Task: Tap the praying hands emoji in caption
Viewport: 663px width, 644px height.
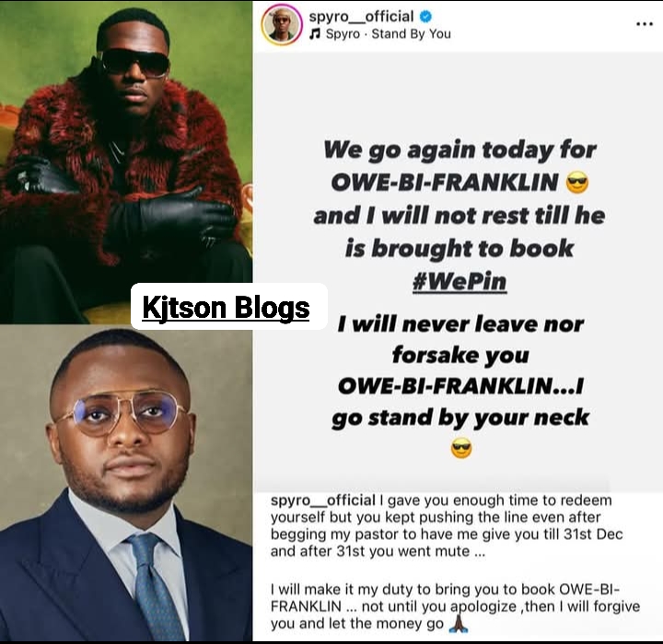Action: pyautogui.click(x=458, y=623)
